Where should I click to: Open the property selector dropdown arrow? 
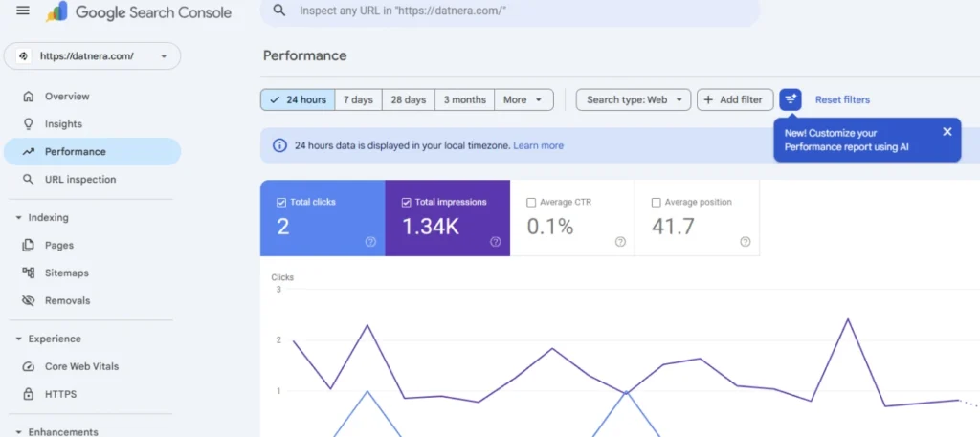[x=164, y=56]
